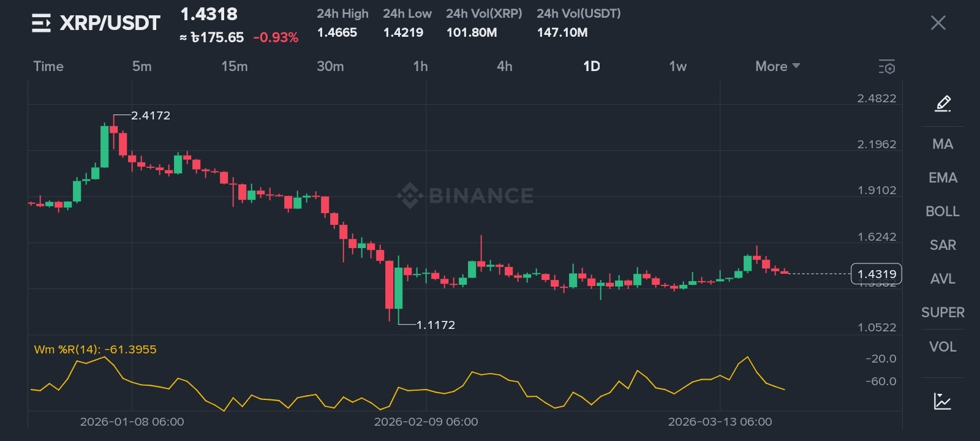Open chart settings icon beside More
Viewport: 980px width, 441px height.
(x=887, y=67)
